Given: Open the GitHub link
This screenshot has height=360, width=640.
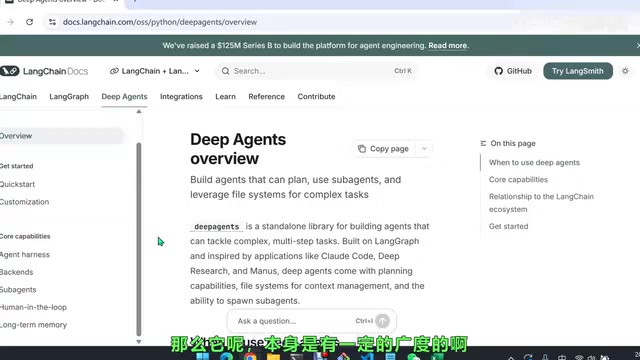Looking at the screenshot, I should coord(513,71).
